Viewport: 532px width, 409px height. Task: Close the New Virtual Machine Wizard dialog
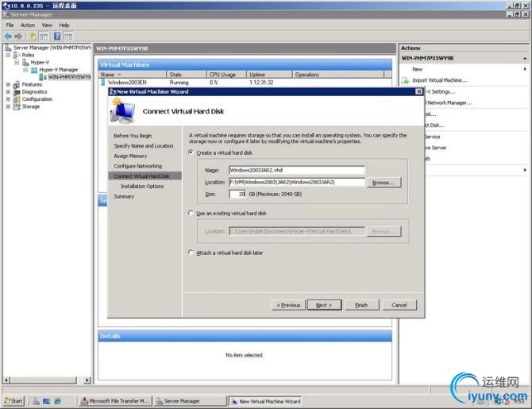coord(419,91)
